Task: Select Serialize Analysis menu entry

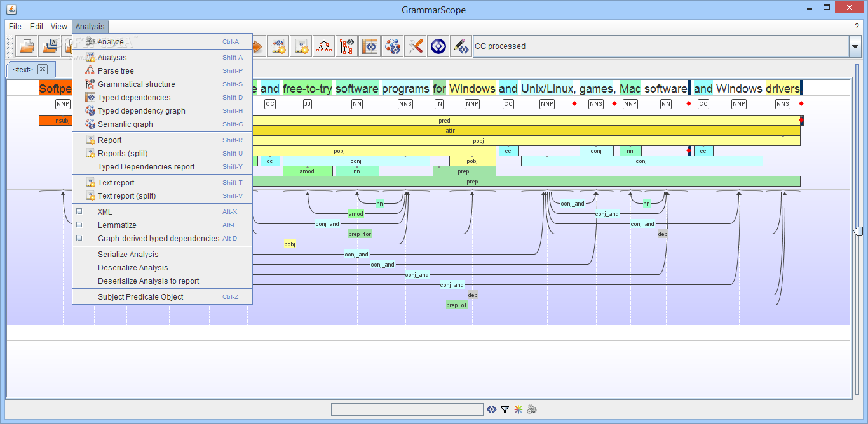Action: (x=162, y=255)
